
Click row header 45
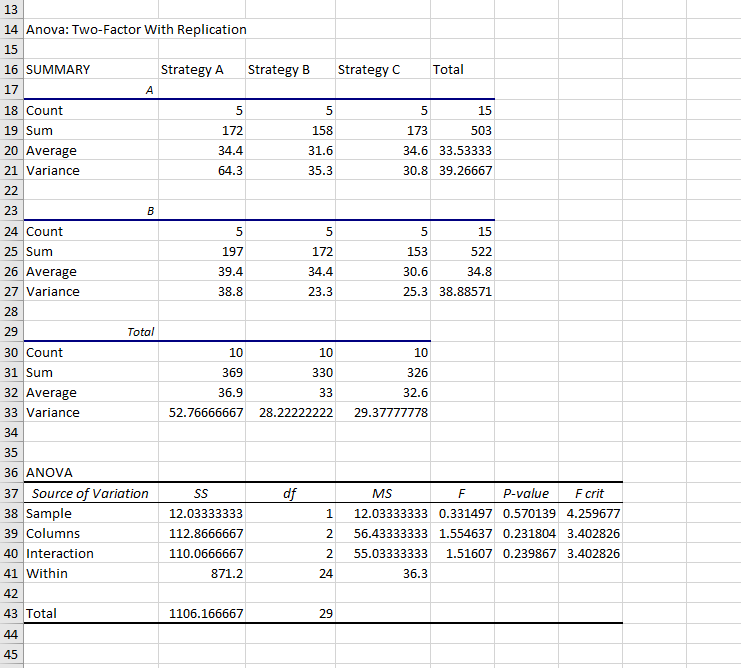click(12, 654)
